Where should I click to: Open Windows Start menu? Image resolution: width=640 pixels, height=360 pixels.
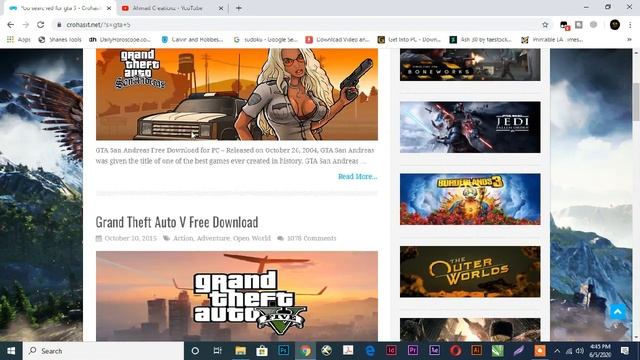coord(11,351)
